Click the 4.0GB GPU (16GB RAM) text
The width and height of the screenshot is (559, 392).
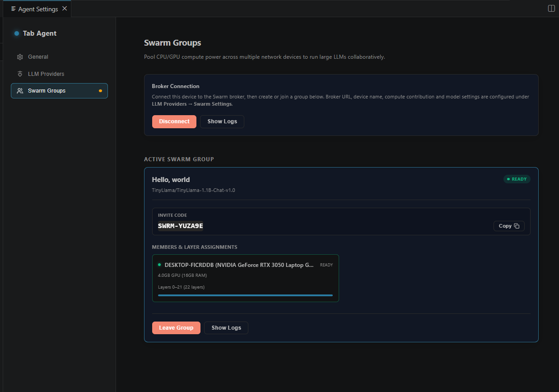pos(182,275)
